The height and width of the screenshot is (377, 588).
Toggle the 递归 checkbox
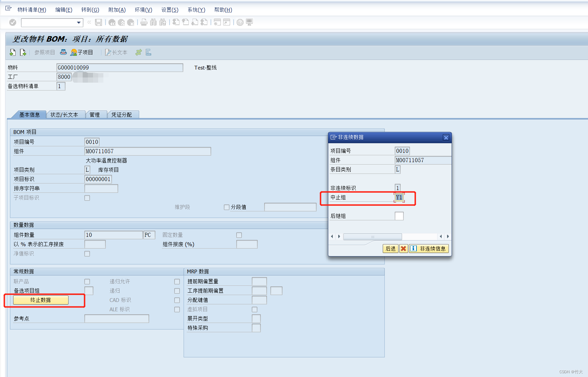pyautogui.click(x=177, y=291)
